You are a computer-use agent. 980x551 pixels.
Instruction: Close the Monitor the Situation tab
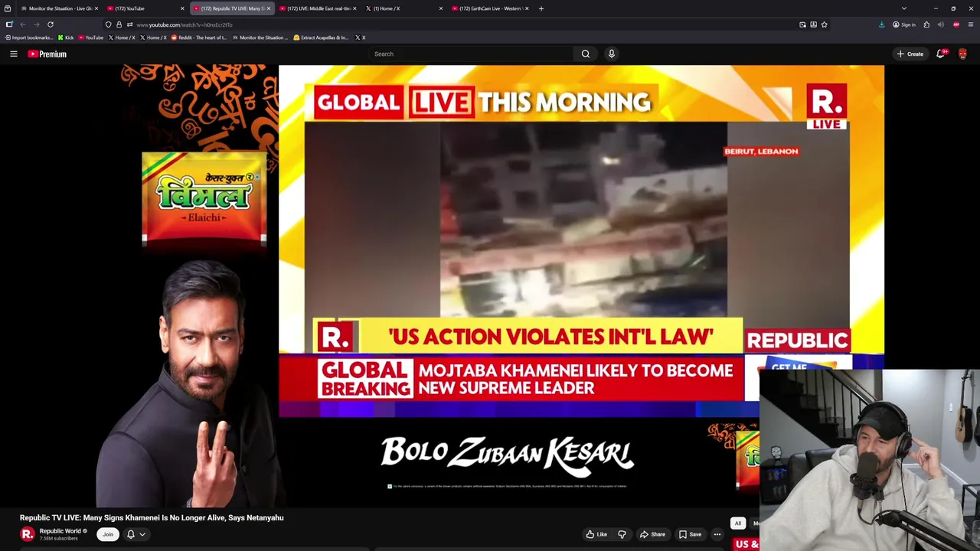pos(96,8)
